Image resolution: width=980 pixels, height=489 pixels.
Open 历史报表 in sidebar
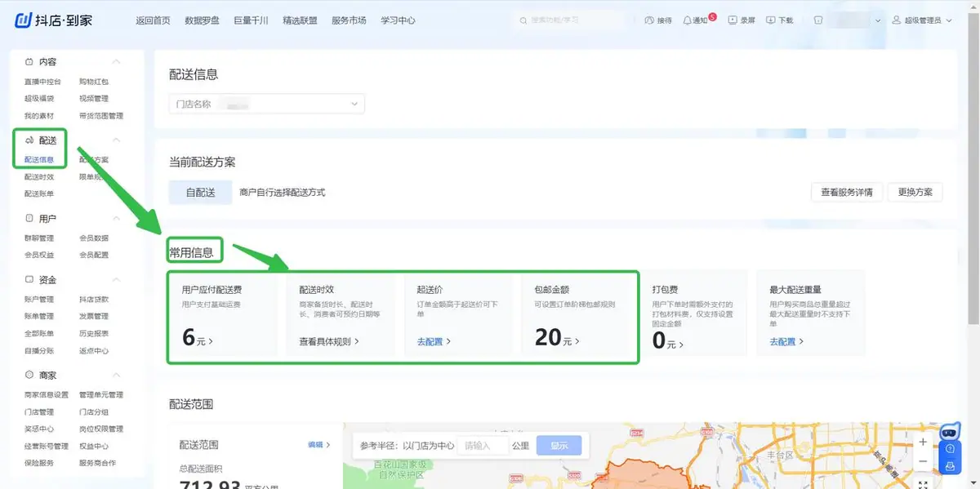(x=94, y=334)
